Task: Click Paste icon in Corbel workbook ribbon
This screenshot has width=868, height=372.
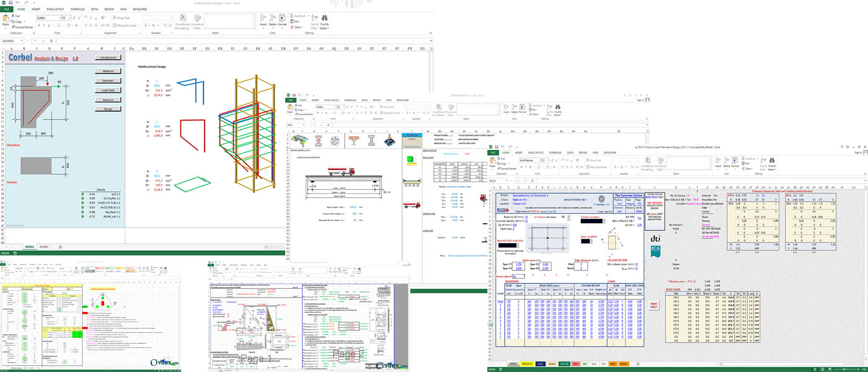Action: coord(7,20)
